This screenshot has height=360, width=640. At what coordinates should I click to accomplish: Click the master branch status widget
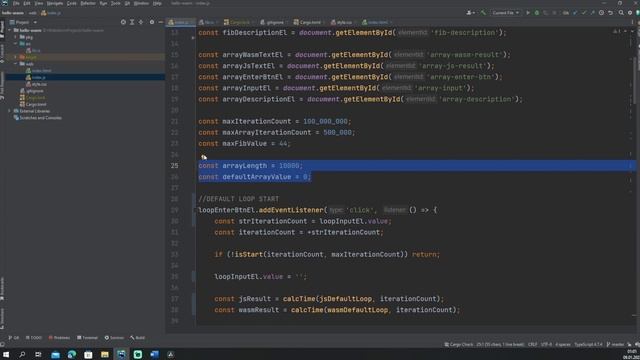click(x=616, y=344)
